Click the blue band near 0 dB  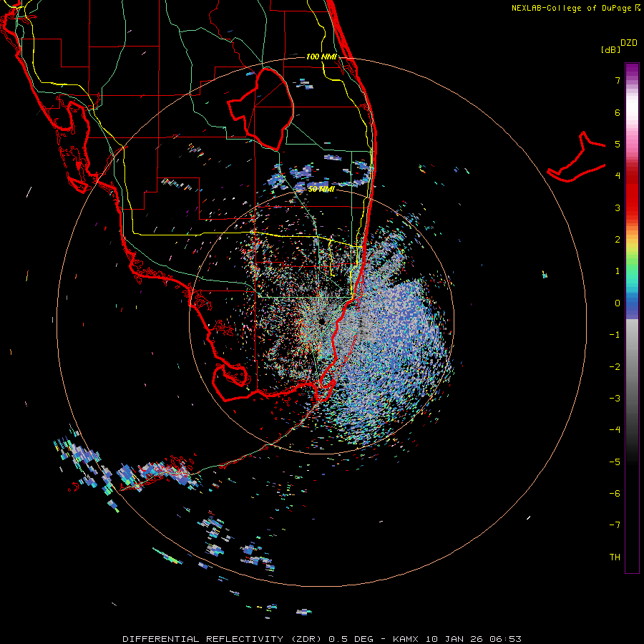[x=632, y=306]
